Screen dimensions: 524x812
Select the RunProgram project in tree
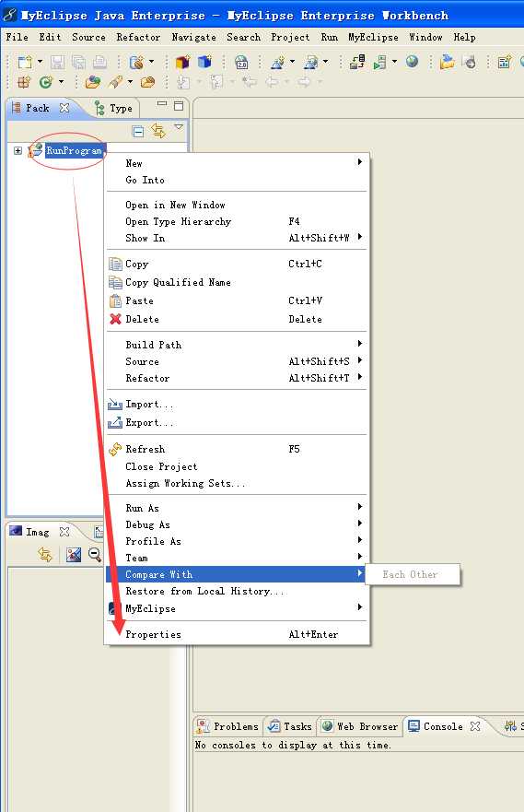(x=74, y=151)
